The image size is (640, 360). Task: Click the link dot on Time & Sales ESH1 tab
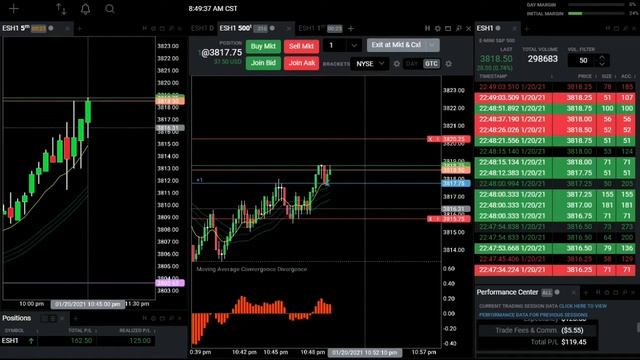tap(498, 28)
